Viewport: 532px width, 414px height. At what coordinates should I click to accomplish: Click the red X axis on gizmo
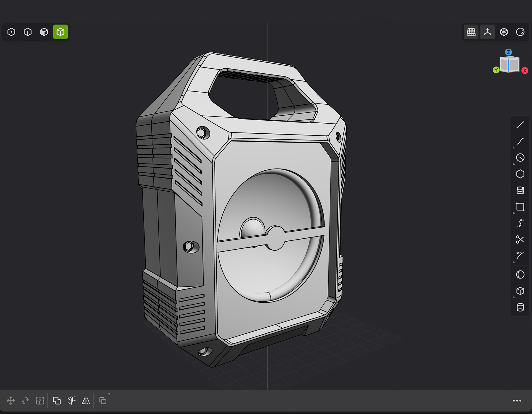click(525, 71)
